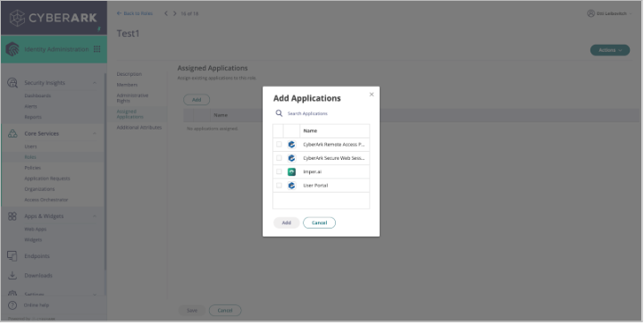The width and height of the screenshot is (644, 325).
Task: Close the Add Applications dialog
Action: tap(372, 95)
